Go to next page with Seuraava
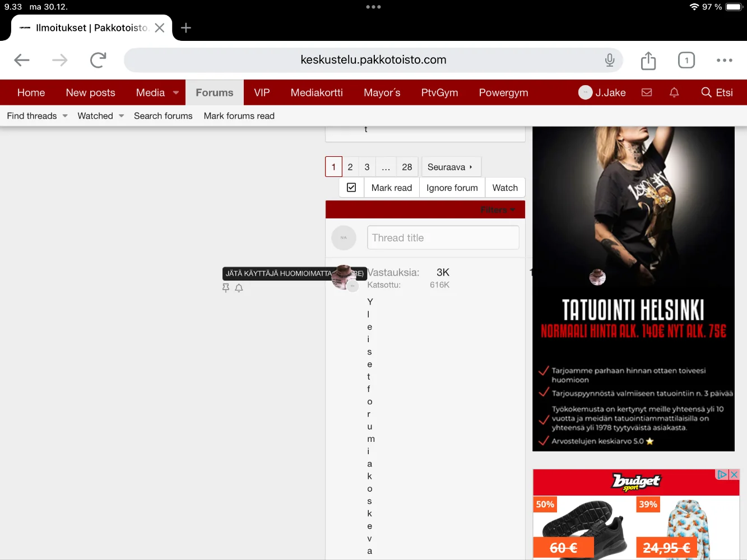Viewport: 747px width, 560px height. [x=450, y=167]
